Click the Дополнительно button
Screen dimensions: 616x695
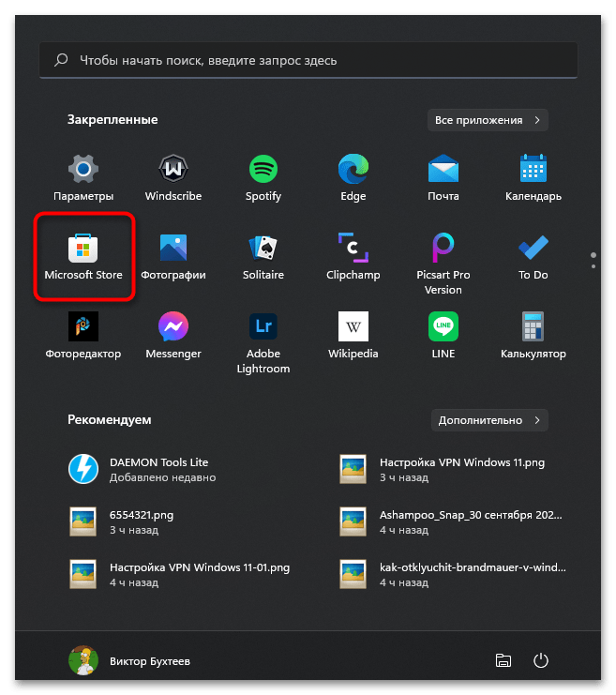pos(489,420)
